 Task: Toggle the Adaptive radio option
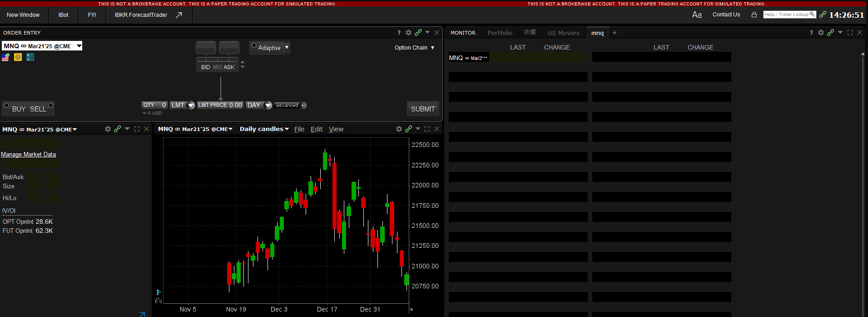(x=254, y=45)
